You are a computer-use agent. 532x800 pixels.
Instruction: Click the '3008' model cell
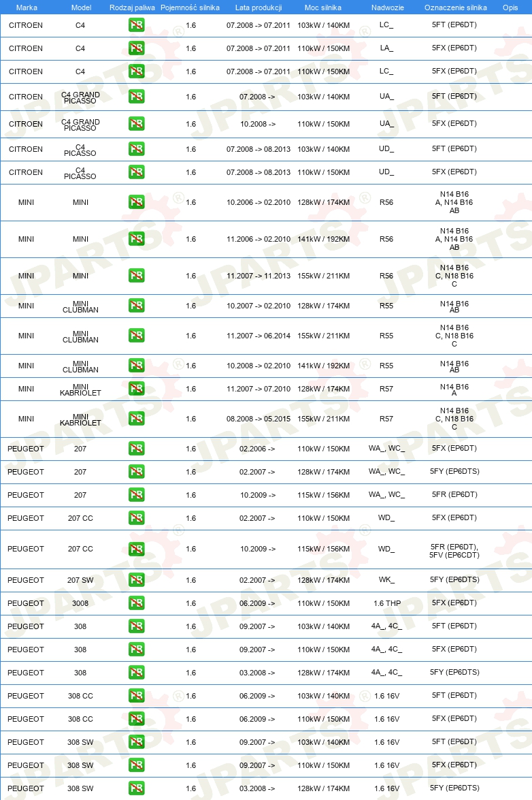[80, 603]
